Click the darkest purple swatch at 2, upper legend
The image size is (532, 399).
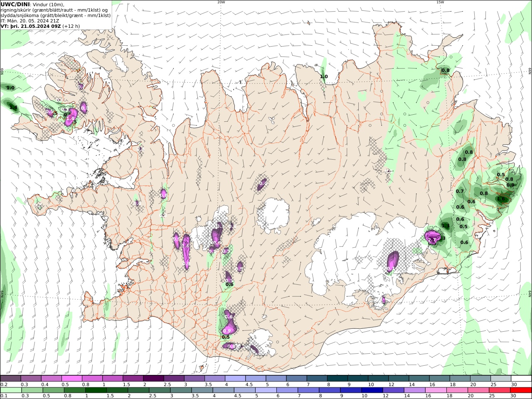153,379
